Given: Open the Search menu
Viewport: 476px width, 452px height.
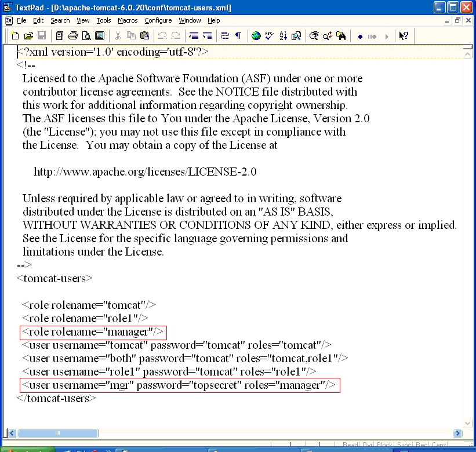Looking at the screenshot, I should pyautogui.click(x=60, y=20).
